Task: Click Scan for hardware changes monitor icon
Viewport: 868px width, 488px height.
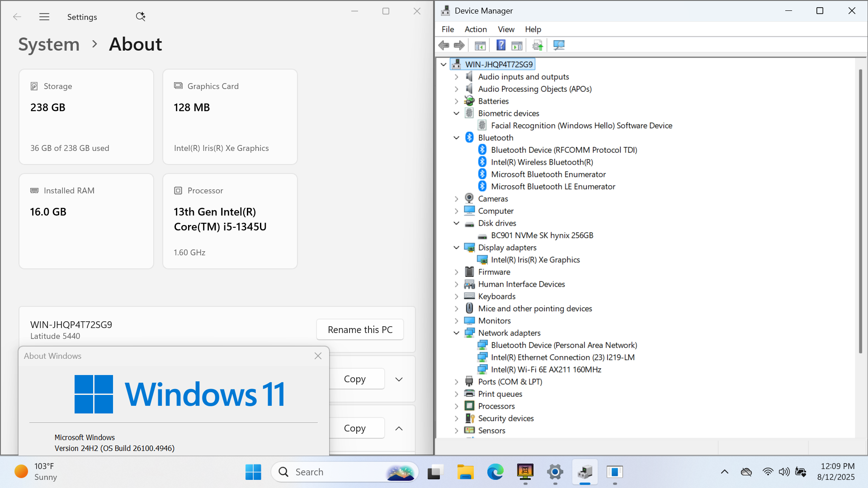Action: pos(559,45)
